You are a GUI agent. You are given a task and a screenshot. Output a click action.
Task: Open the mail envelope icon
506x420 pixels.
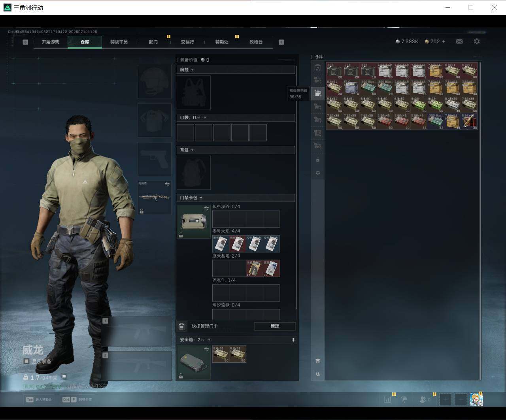point(459,41)
